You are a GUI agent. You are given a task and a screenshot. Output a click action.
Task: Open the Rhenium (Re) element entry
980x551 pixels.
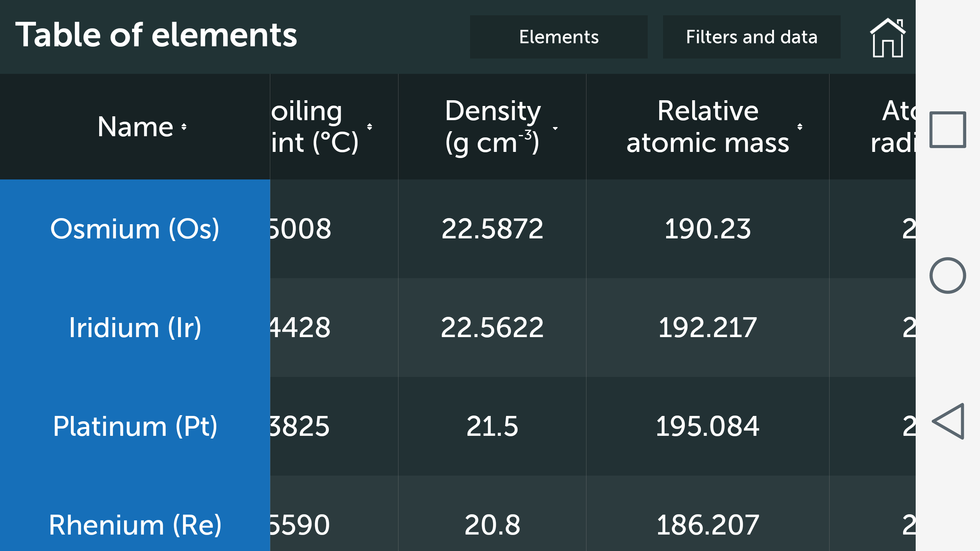(135, 524)
